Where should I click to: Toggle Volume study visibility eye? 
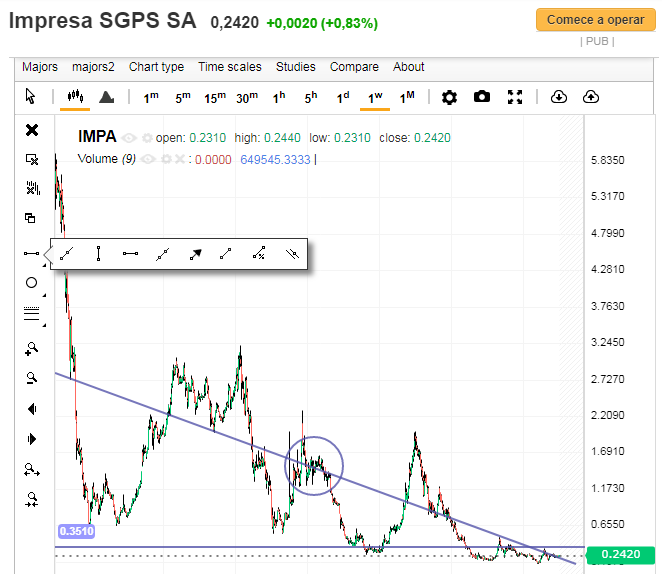coord(148,160)
